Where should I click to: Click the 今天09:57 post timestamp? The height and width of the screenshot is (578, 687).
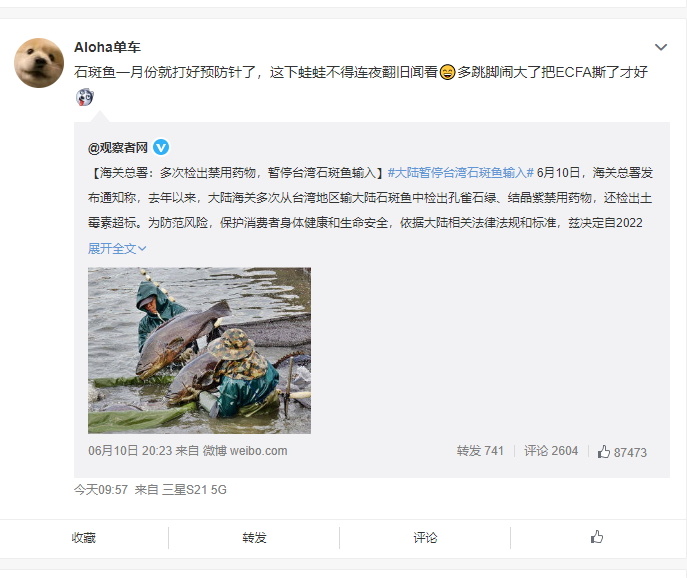pos(101,489)
